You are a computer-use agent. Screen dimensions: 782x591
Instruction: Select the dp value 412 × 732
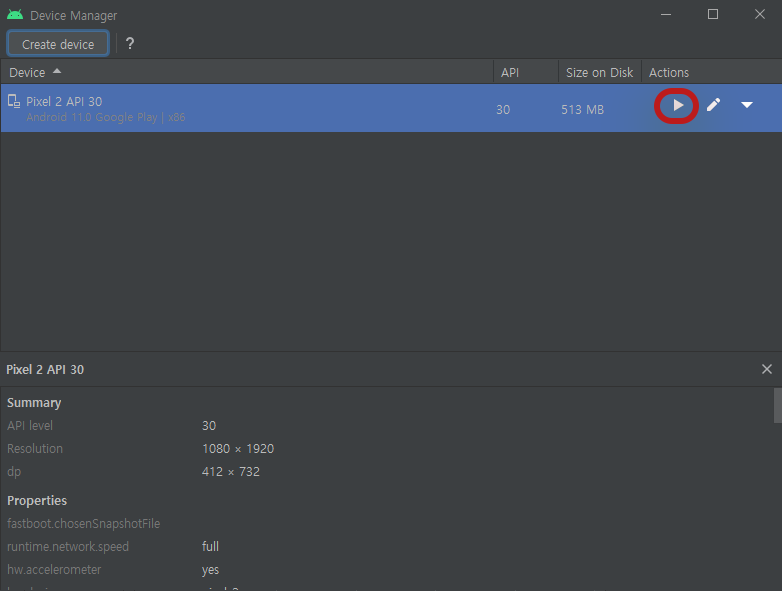(x=231, y=471)
